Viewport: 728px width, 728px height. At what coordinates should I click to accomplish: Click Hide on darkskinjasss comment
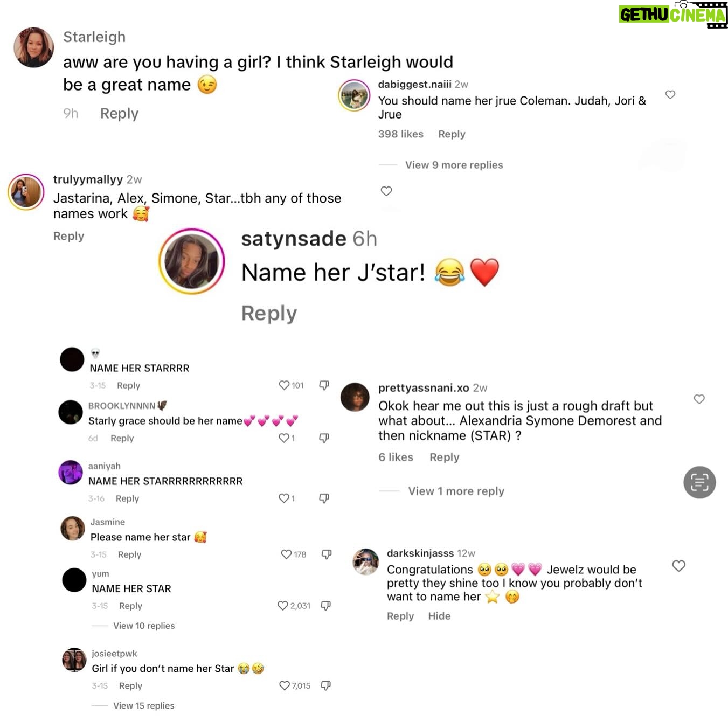(x=439, y=616)
